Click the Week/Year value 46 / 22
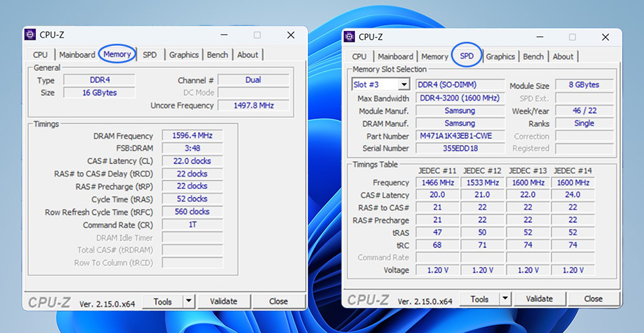 coord(584,111)
